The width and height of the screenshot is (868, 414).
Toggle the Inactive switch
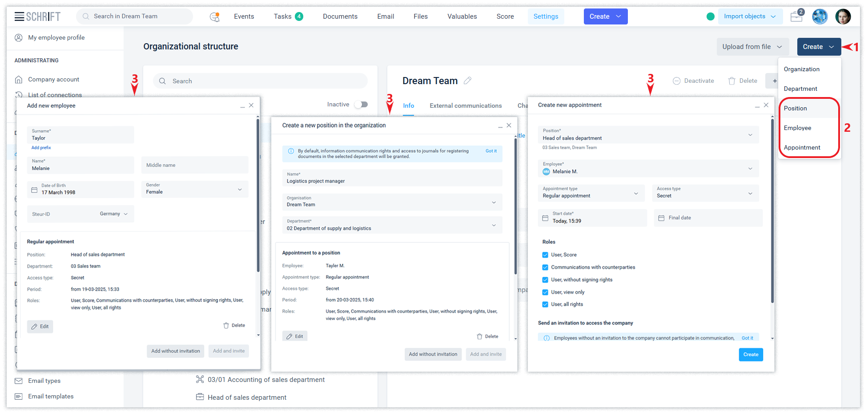point(361,105)
